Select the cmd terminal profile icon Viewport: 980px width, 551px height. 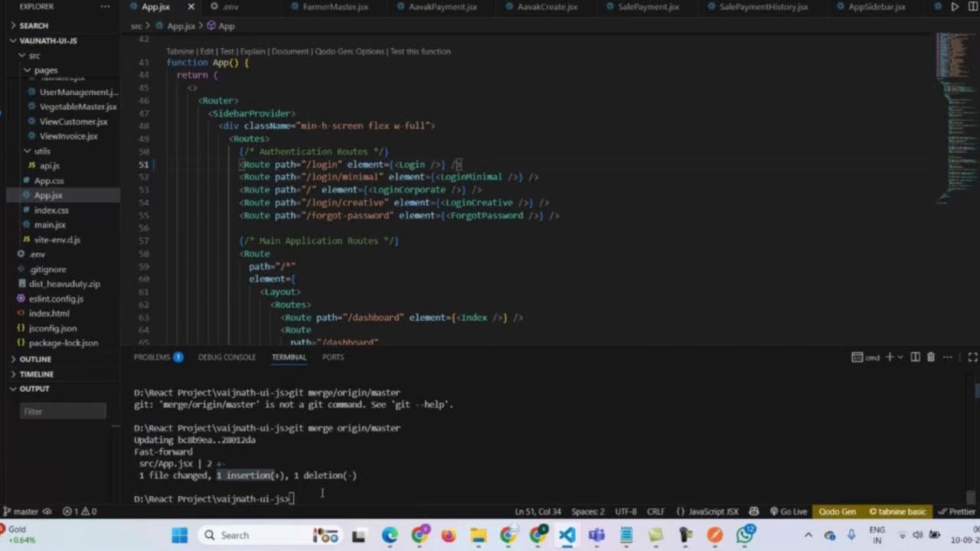(866, 357)
